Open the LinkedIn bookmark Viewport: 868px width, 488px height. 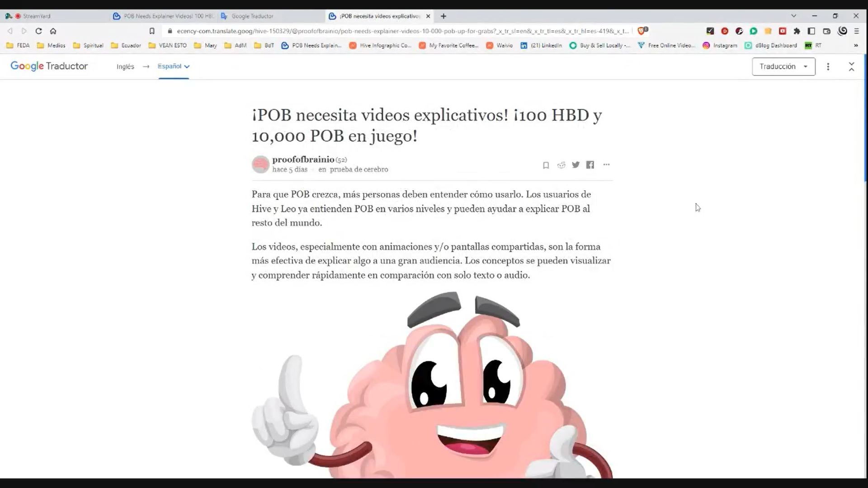541,45
